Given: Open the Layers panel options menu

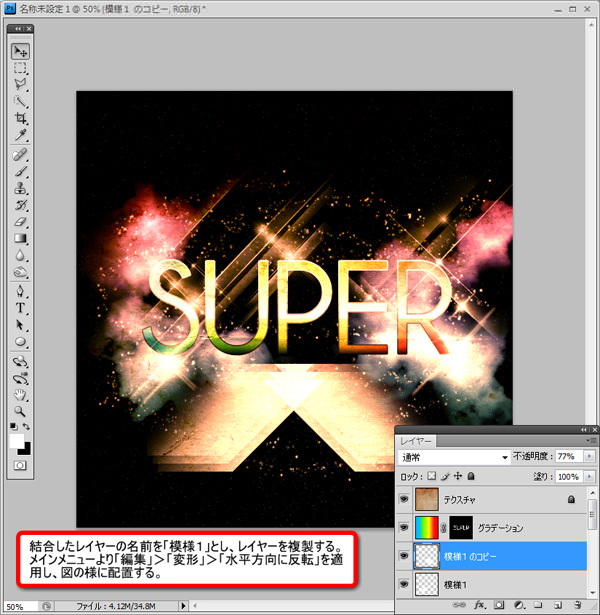Looking at the screenshot, I should click(x=592, y=440).
